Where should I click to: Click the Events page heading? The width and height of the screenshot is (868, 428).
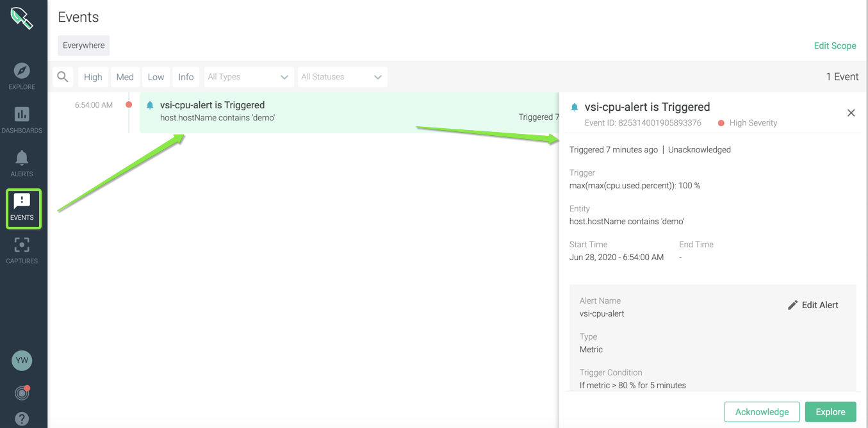pyautogui.click(x=78, y=17)
